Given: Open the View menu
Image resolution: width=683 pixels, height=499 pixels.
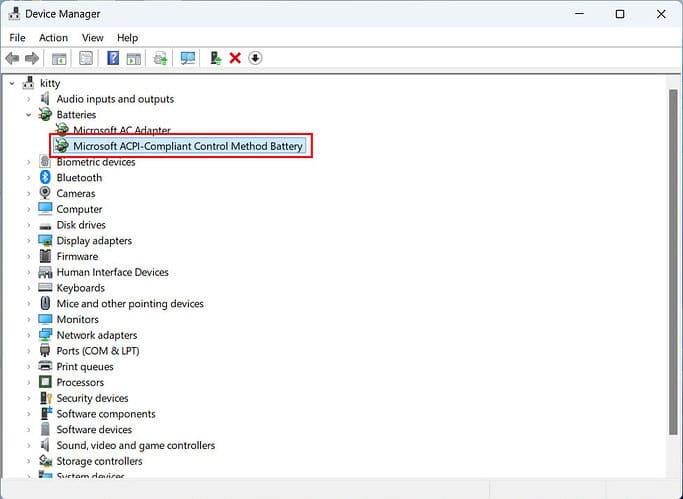Looking at the screenshot, I should pyautogui.click(x=92, y=38).
